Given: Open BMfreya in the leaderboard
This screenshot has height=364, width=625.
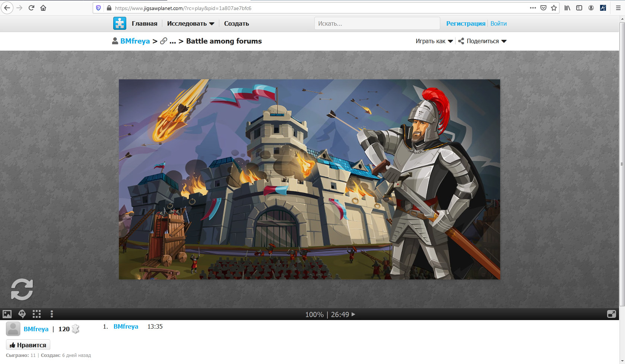Looking at the screenshot, I should (126, 326).
